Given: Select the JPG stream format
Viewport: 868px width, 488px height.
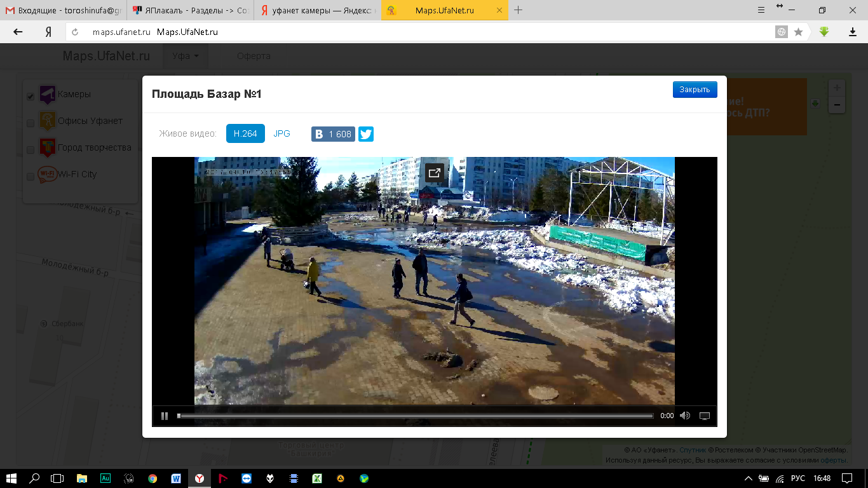Looking at the screenshot, I should click(x=281, y=134).
